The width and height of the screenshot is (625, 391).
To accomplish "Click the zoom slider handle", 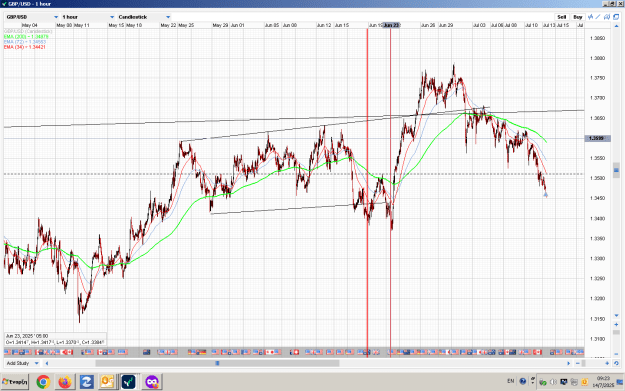I will (x=584, y=363).
